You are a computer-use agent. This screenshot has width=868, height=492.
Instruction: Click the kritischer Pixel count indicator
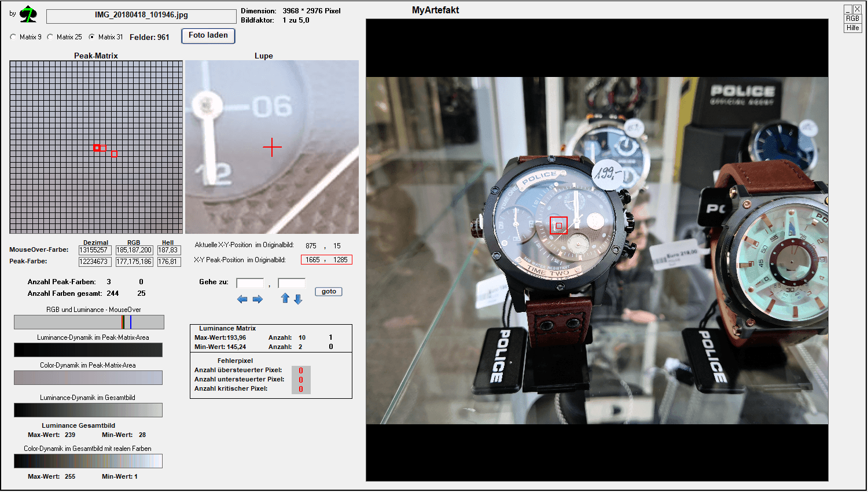click(x=301, y=389)
